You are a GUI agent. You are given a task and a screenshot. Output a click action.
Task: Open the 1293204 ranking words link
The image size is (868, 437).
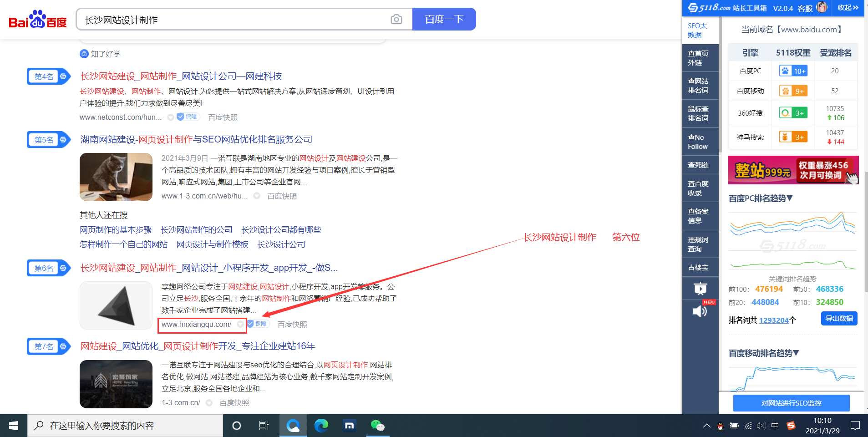774,320
